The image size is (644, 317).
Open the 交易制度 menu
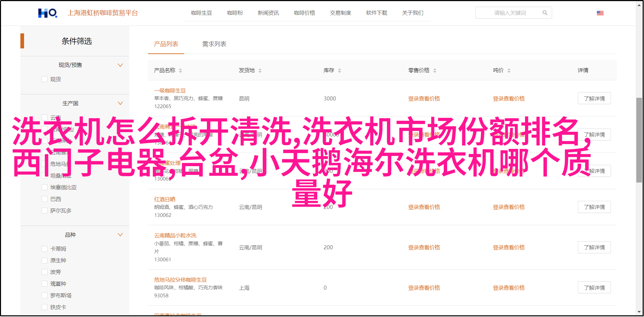pyautogui.click(x=341, y=13)
